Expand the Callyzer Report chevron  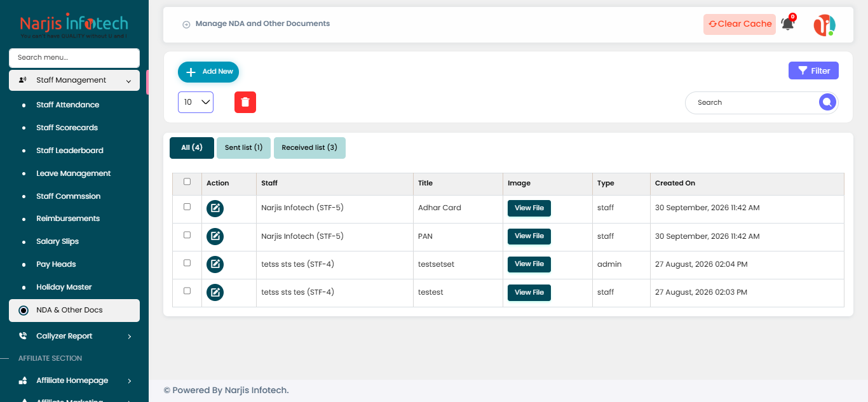pos(129,336)
